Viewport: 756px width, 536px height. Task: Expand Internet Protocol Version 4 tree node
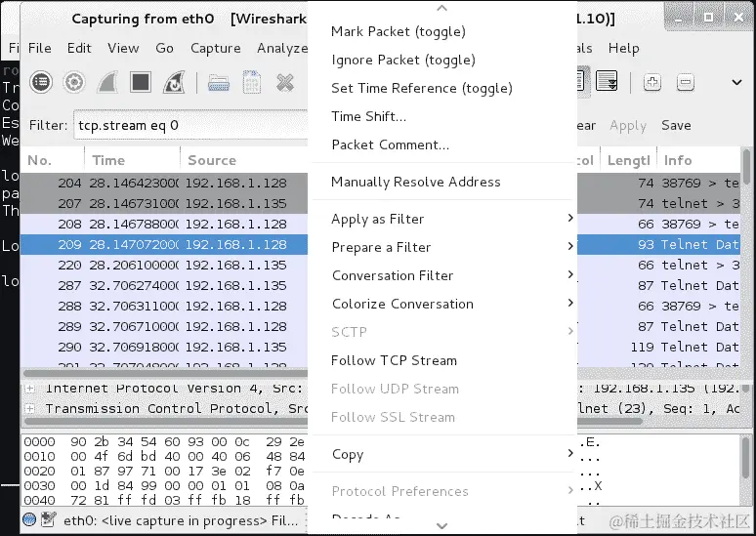30,389
